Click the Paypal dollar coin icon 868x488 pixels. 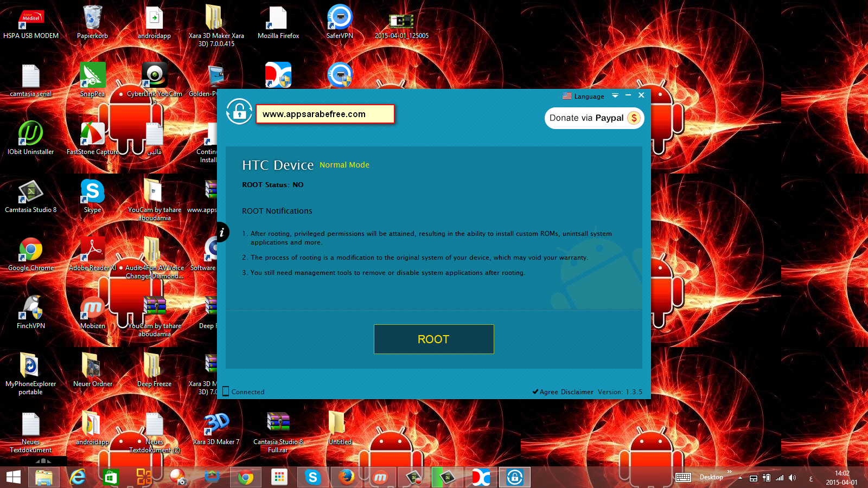coord(634,118)
